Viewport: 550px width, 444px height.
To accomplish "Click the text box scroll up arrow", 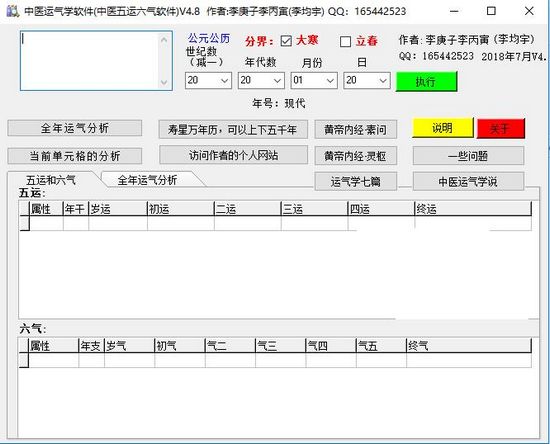I will 164,40.
